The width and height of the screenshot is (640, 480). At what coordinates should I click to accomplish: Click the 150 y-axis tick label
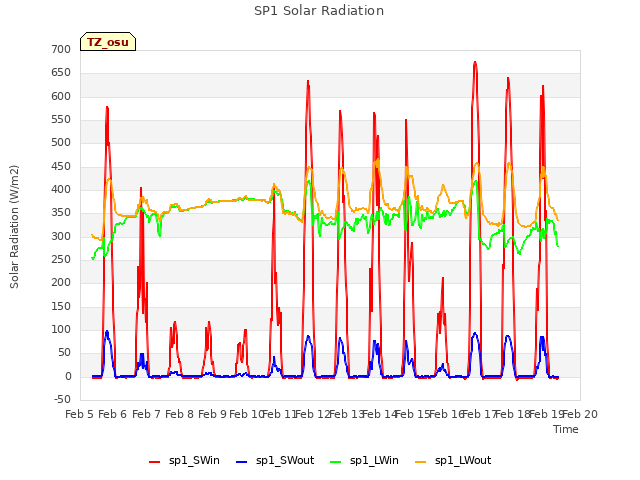(x=61, y=307)
